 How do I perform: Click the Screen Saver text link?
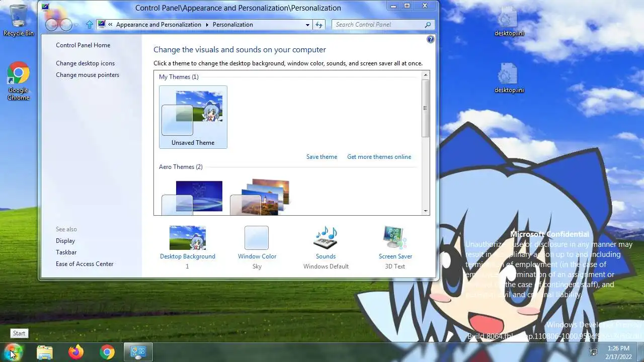coord(395,256)
